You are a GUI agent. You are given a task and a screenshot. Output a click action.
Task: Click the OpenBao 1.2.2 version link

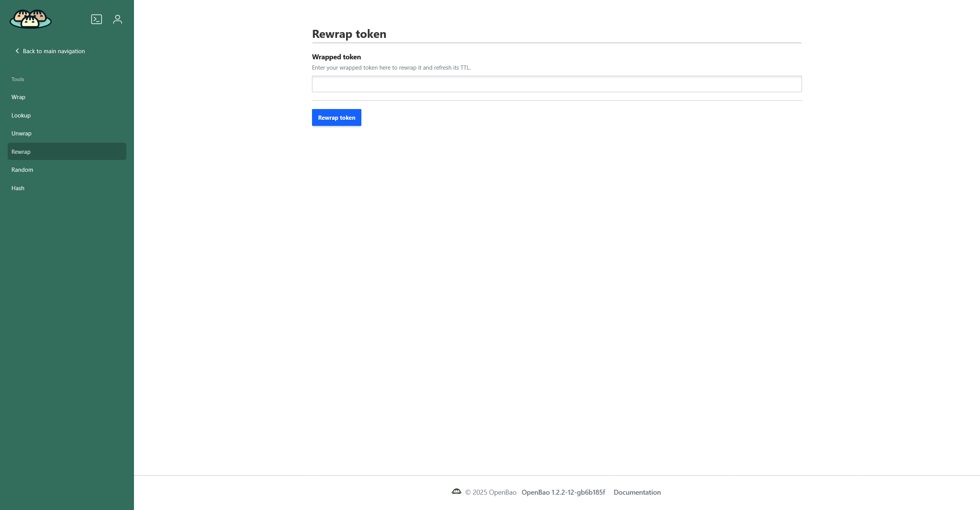563,492
